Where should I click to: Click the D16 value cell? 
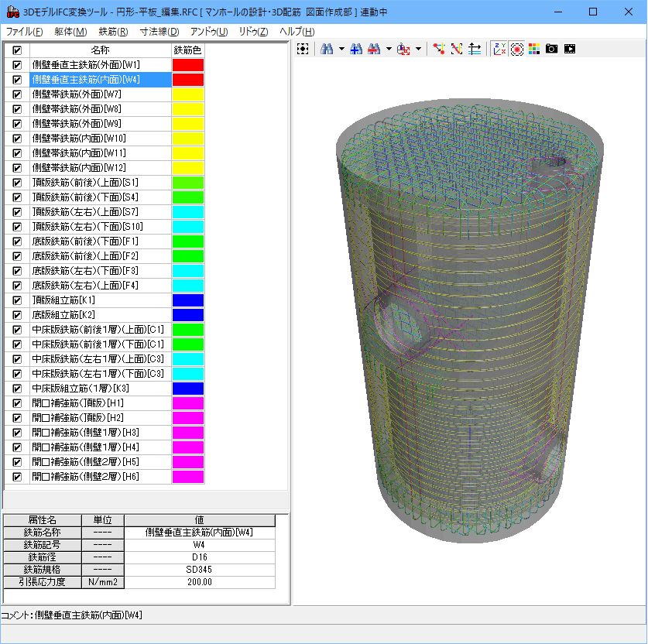click(200, 557)
